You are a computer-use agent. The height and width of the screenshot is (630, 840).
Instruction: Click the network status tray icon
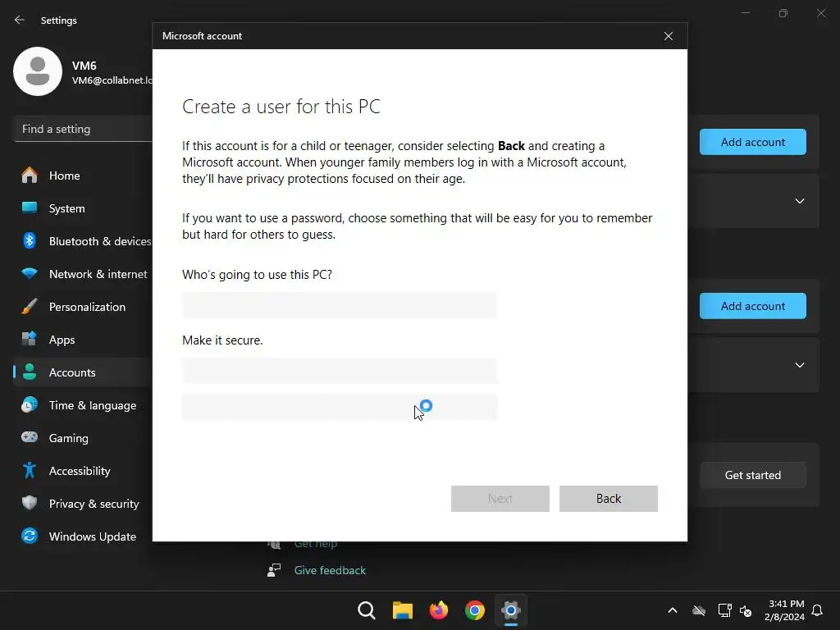click(x=725, y=610)
